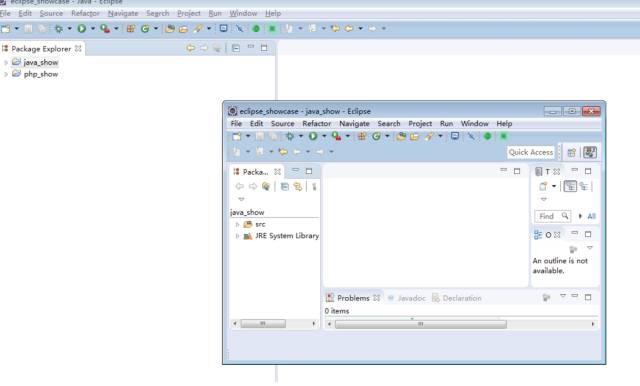Image resolution: width=640 pixels, height=386 pixels.
Task: Minimize the background Package Explorer view
Action: (x=251, y=47)
